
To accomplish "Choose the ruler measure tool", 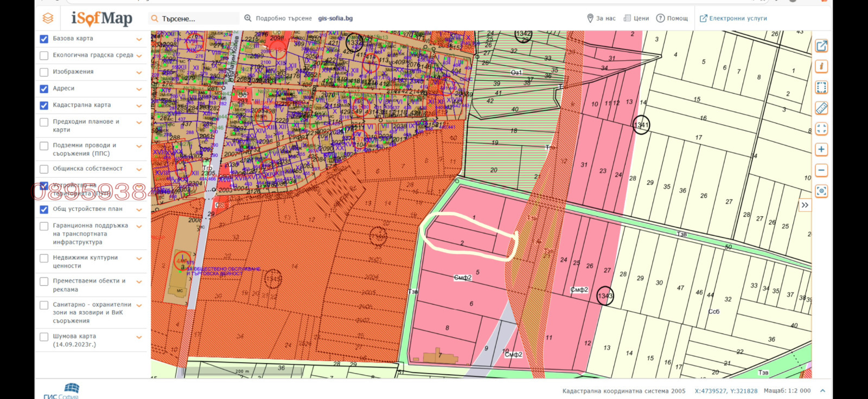I will click(x=821, y=108).
